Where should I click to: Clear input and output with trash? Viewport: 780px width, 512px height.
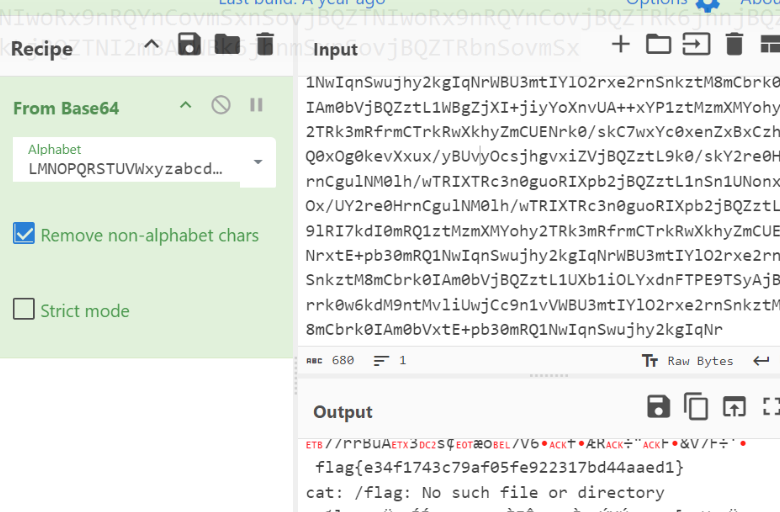734,44
